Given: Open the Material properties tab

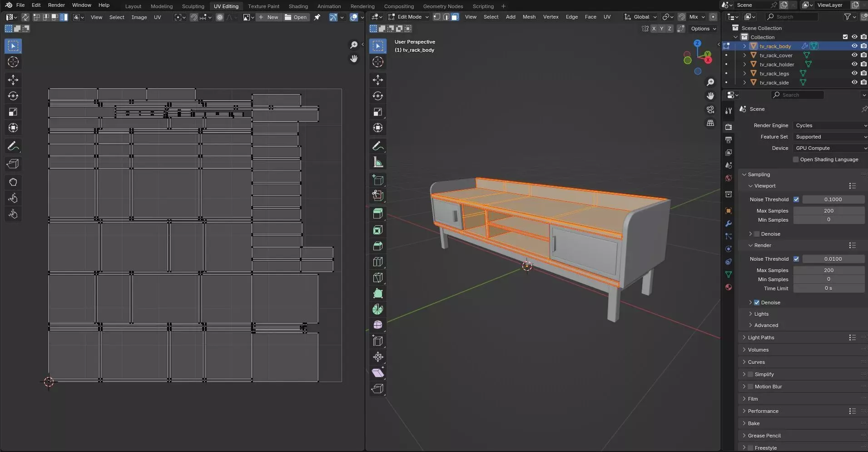Looking at the screenshot, I should [729, 287].
